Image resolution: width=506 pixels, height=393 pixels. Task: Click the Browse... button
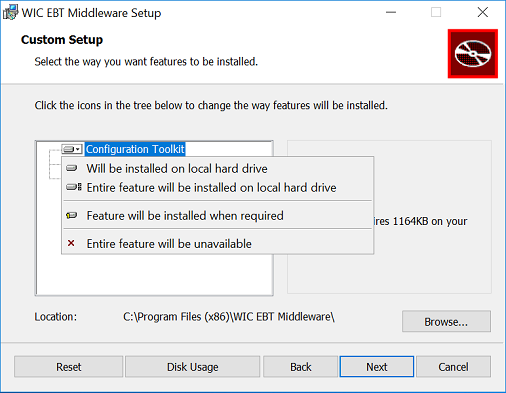446,321
